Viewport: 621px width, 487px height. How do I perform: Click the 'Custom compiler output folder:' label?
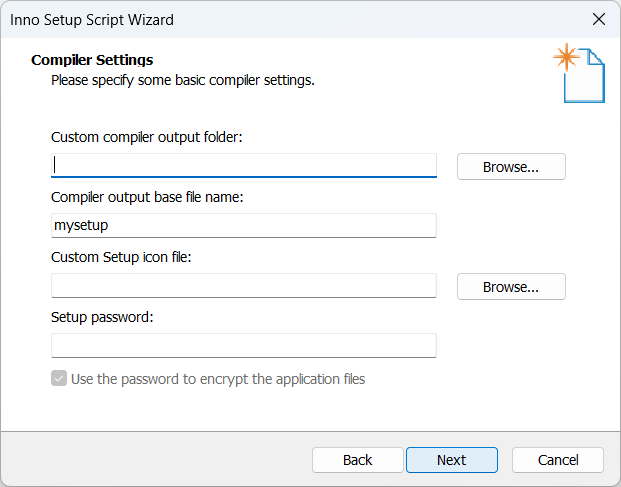tap(147, 137)
